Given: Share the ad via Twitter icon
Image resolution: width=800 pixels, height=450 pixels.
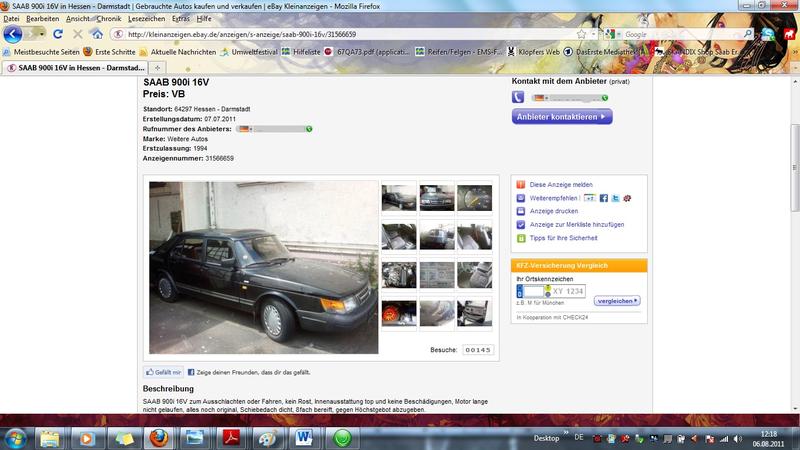Looking at the screenshot, I should (x=615, y=198).
